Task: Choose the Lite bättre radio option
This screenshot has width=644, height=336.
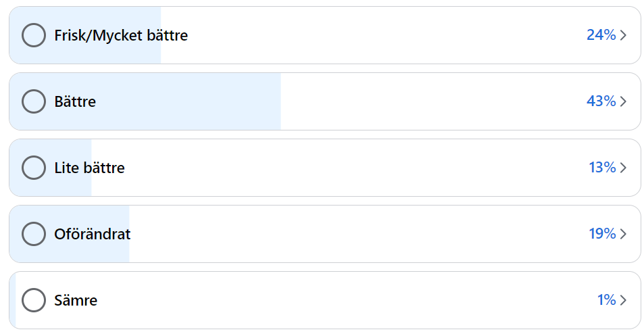Action: coord(34,168)
